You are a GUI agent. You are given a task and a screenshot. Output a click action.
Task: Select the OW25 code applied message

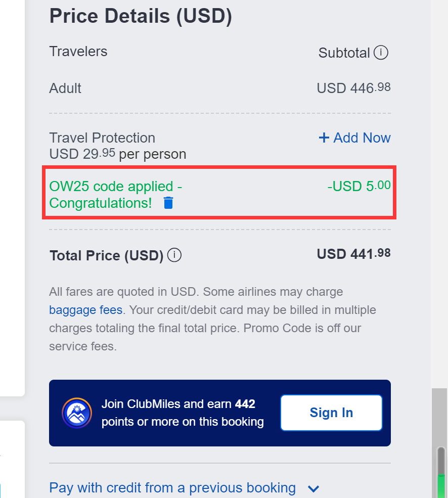tap(115, 195)
